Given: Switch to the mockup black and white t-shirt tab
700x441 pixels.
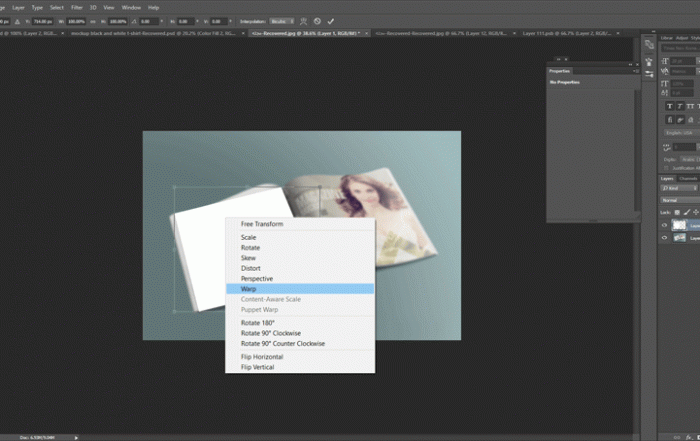Looking at the screenshot, I should [x=153, y=33].
